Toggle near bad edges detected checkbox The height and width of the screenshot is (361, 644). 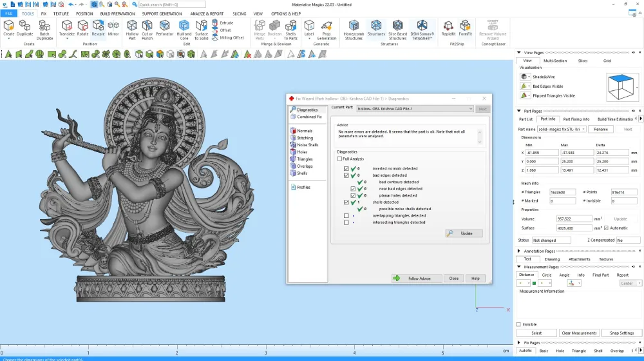353,189
